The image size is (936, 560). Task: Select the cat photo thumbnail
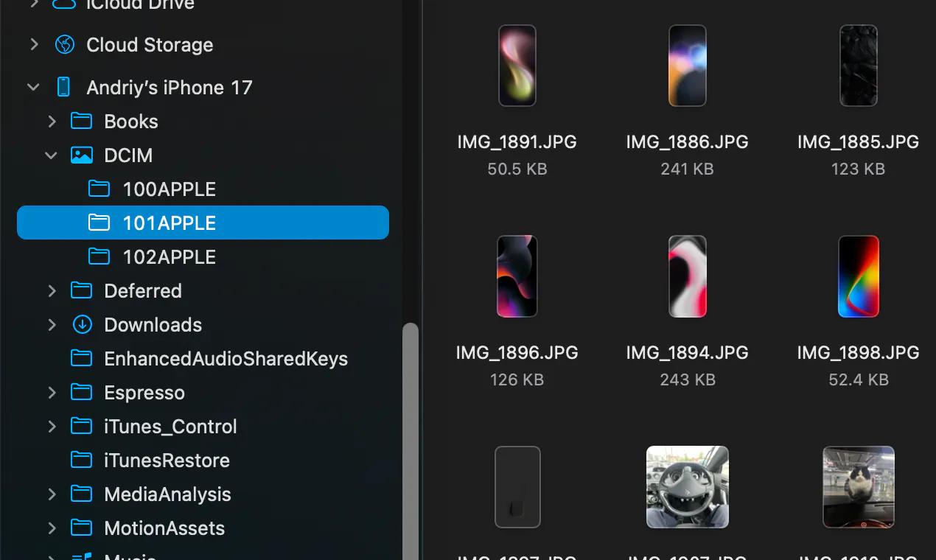click(x=859, y=487)
